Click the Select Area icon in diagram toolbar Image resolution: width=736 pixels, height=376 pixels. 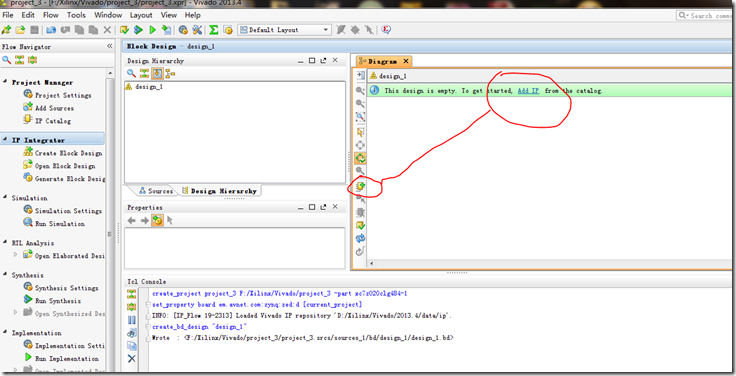[x=360, y=132]
